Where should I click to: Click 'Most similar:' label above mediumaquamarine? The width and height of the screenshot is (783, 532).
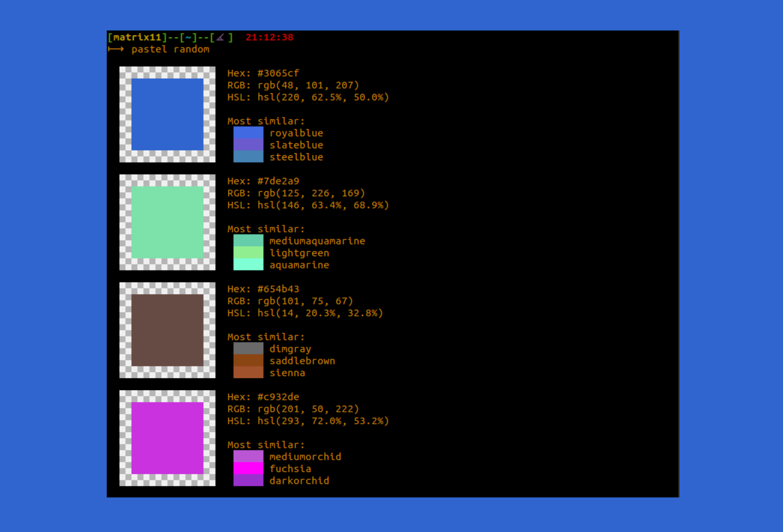pos(266,229)
